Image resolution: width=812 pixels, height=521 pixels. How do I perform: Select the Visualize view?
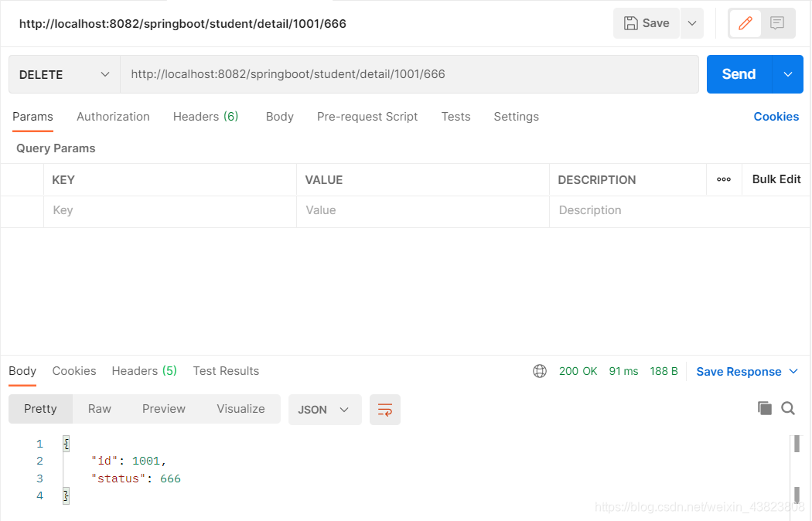pos(241,409)
